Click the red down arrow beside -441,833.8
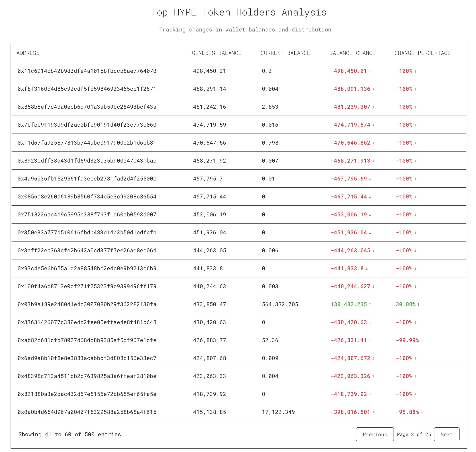 (x=367, y=269)
